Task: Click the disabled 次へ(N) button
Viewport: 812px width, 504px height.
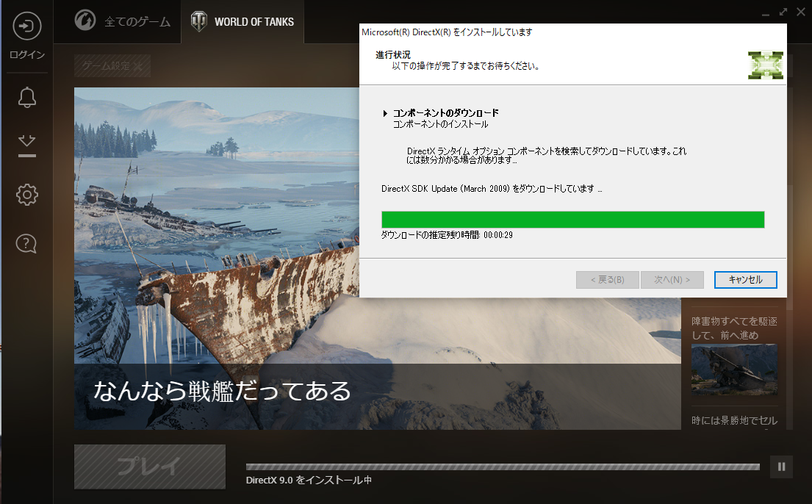Action: pyautogui.click(x=672, y=280)
